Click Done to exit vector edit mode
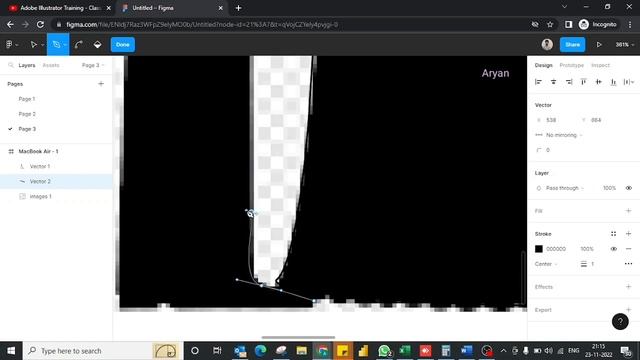Screen dimensions: 640x360 [122, 44]
